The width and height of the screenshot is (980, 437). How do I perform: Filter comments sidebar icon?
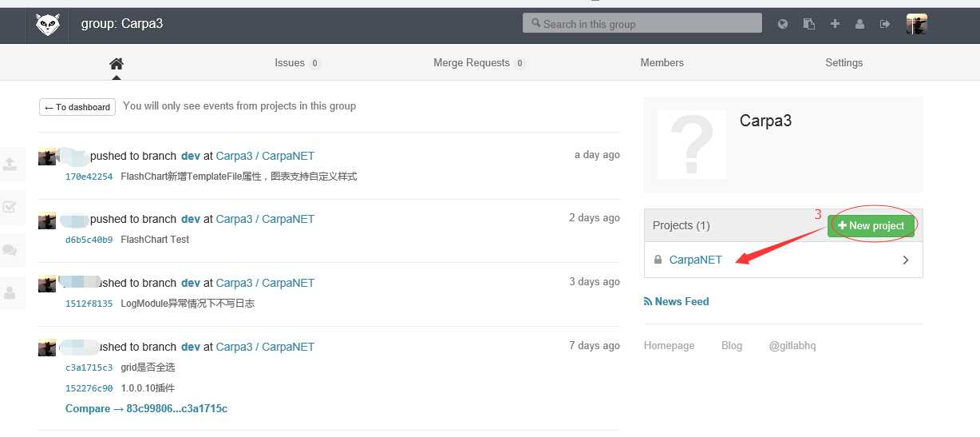(x=10, y=250)
